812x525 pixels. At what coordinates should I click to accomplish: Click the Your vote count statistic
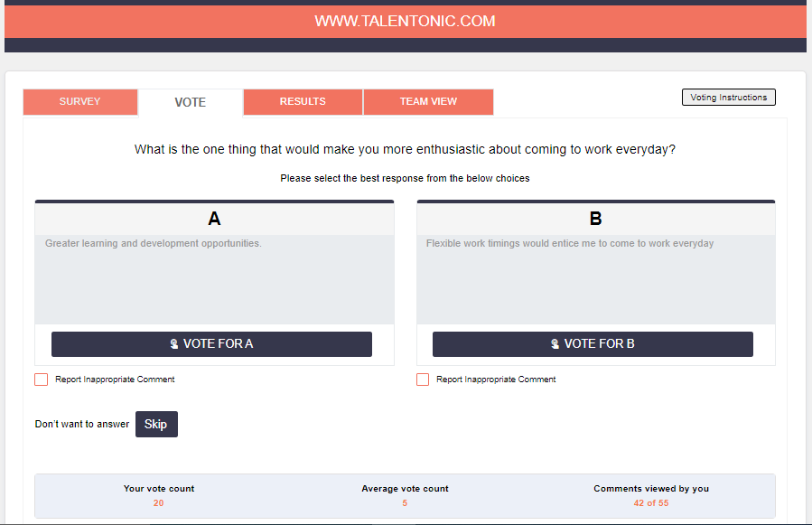coord(159,495)
